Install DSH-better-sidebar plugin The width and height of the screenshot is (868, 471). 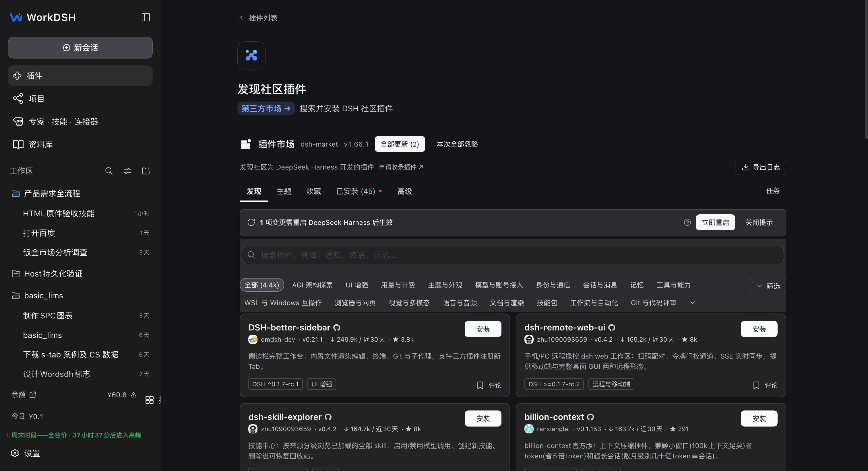483,329
